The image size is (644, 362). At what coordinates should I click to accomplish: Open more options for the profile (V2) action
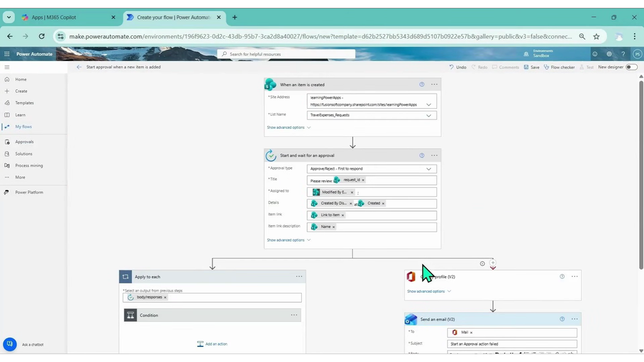click(x=575, y=277)
